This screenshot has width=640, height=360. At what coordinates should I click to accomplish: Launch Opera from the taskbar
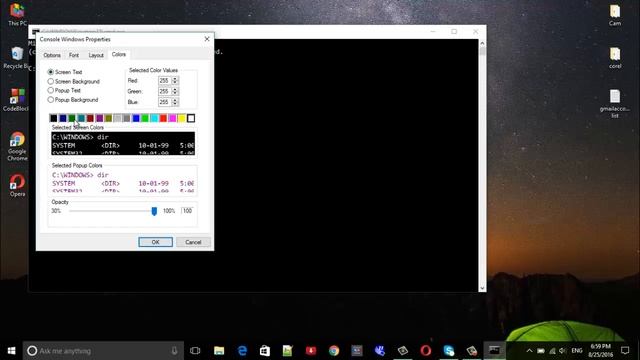click(x=426, y=351)
